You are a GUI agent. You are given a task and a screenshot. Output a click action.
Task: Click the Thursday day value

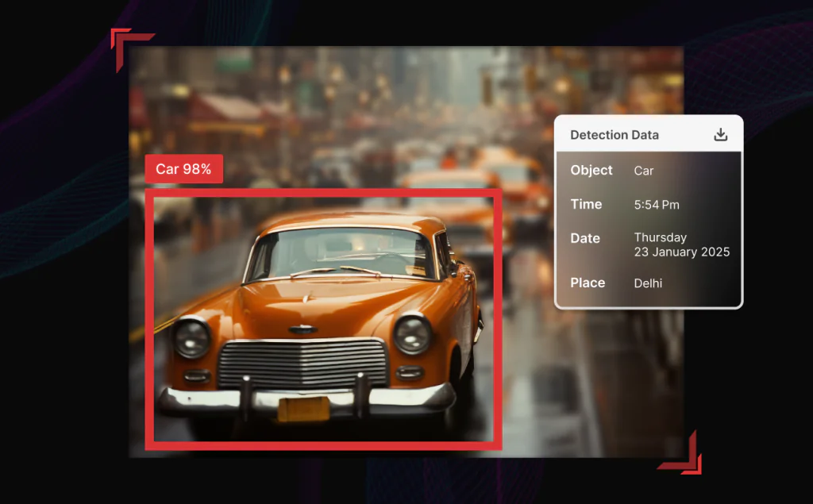point(660,237)
